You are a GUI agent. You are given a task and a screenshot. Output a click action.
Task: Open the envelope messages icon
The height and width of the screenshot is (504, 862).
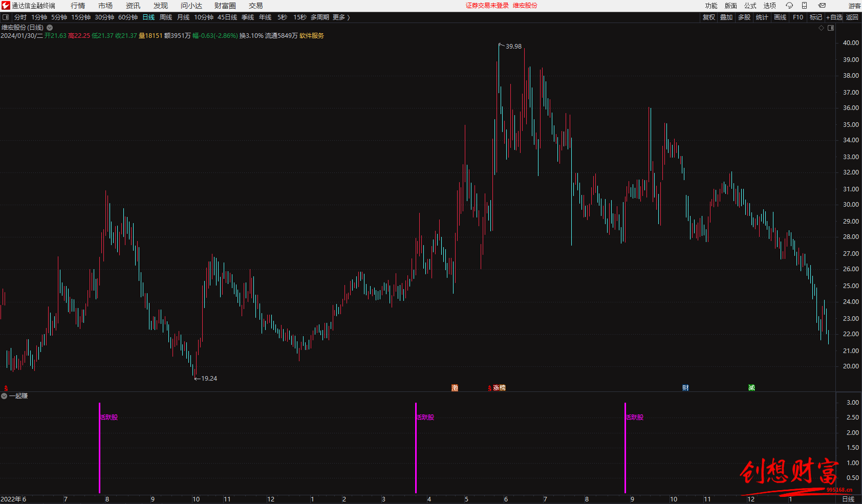point(822,6)
